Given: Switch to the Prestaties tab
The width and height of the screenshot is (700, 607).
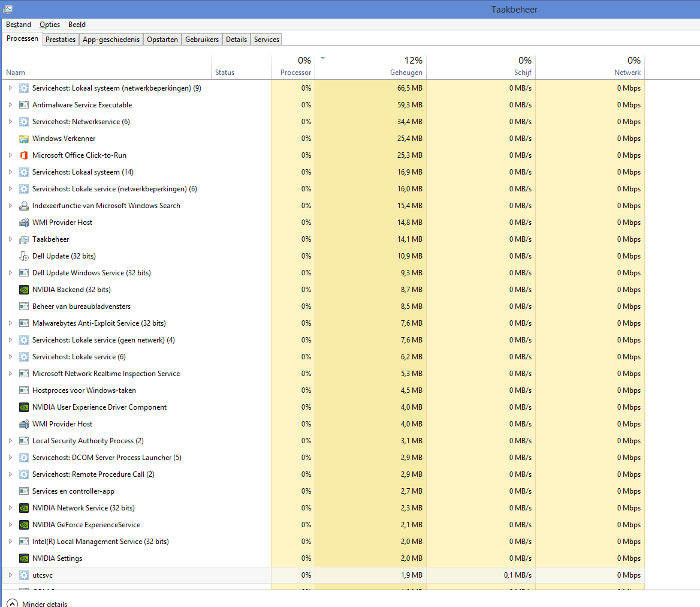Looking at the screenshot, I should tap(61, 40).
